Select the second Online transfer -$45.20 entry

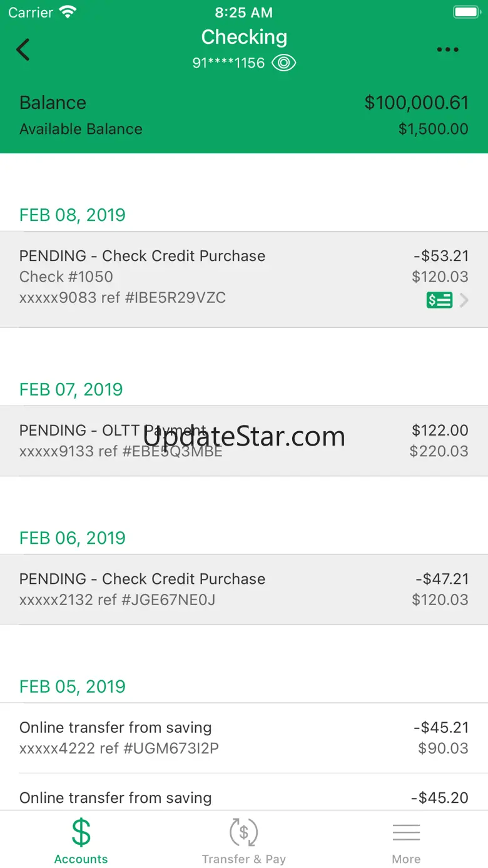coord(244,792)
